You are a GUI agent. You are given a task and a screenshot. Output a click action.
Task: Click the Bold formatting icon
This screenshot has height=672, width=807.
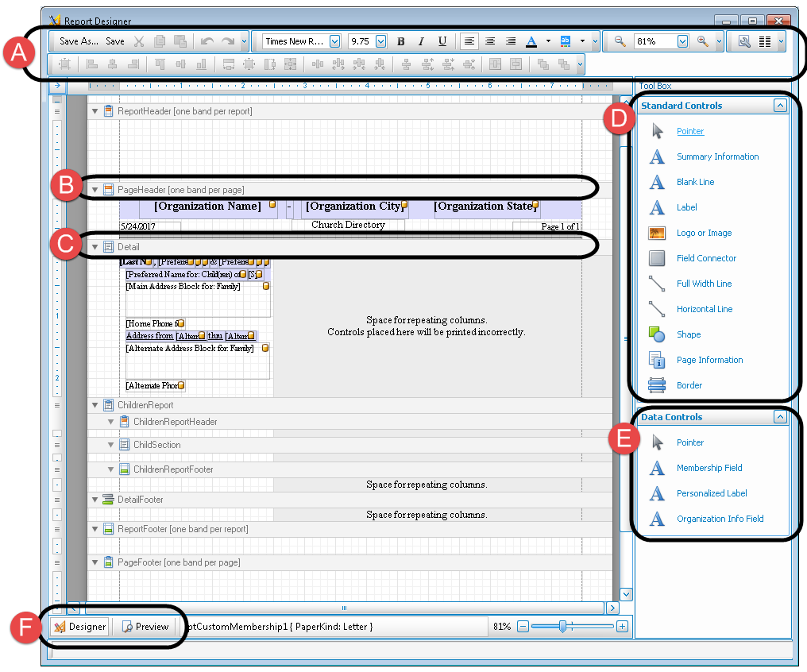click(400, 41)
